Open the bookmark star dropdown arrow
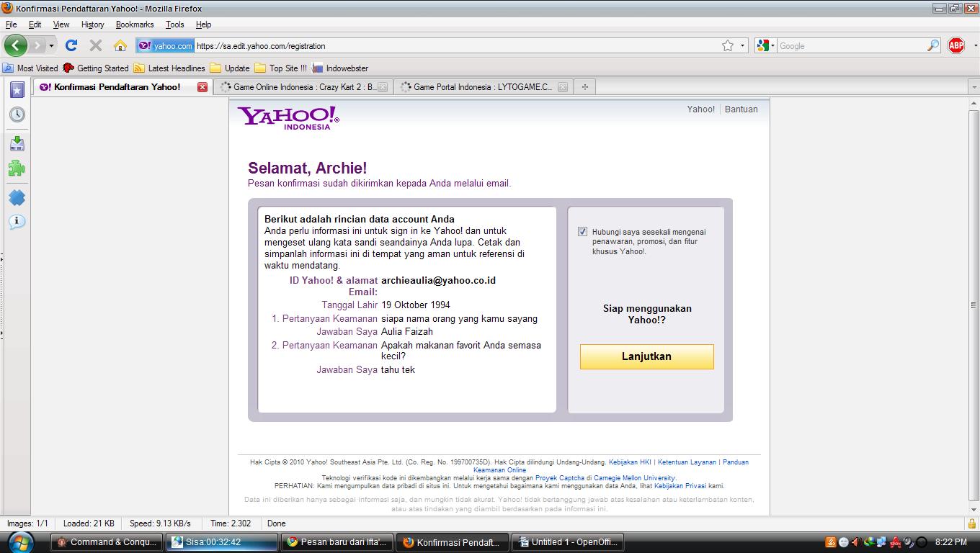Screen dimensions: 980x553 click(x=743, y=45)
